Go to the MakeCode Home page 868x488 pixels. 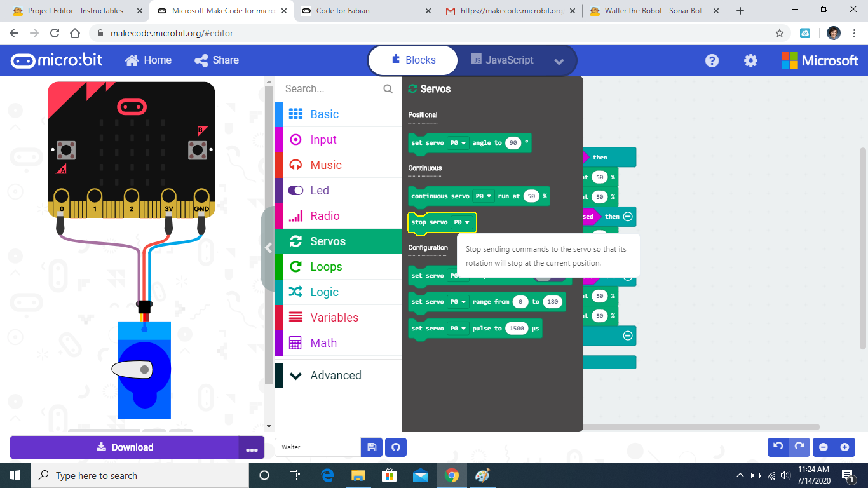(149, 60)
